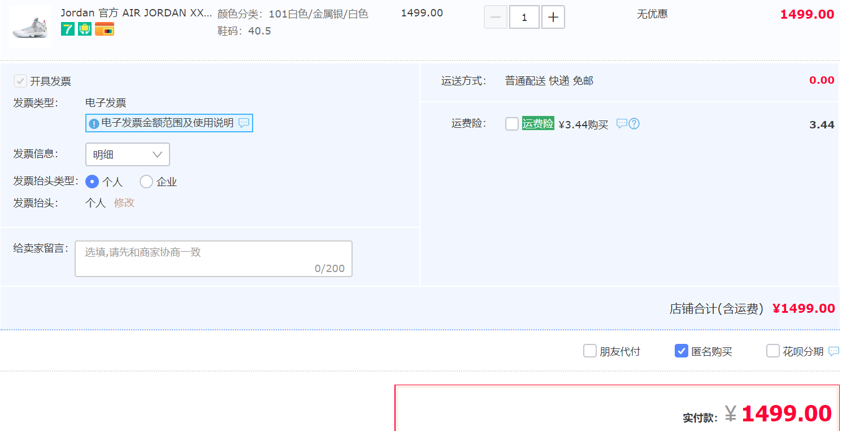868x431 pixels.
Task: Select the 企业 invoice title radio button
Action: [x=146, y=182]
